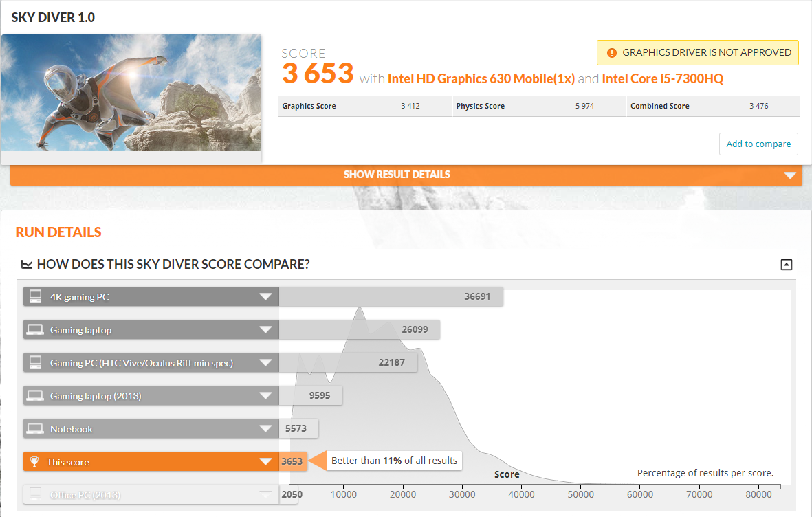
Task: Click the 40000 axis label
Action: tap(521, 495)
